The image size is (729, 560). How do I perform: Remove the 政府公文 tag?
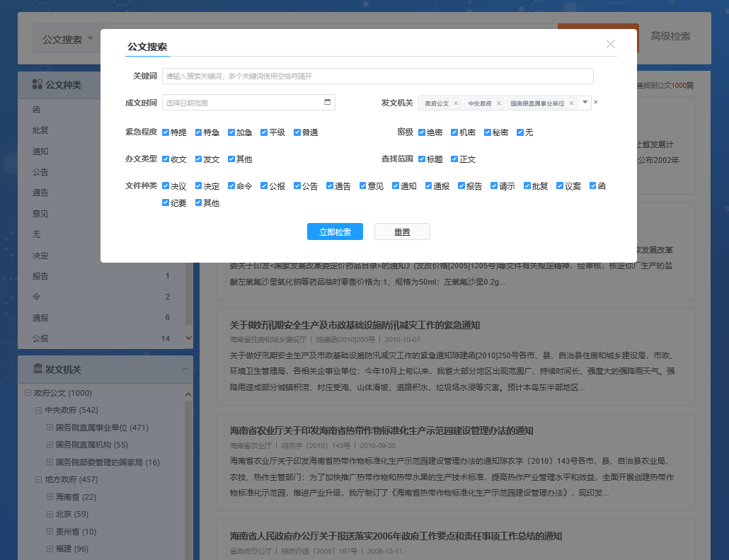456,103
